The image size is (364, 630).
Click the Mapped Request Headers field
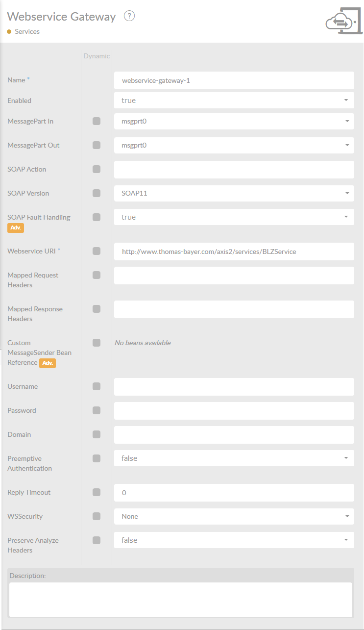coord(234,276)
